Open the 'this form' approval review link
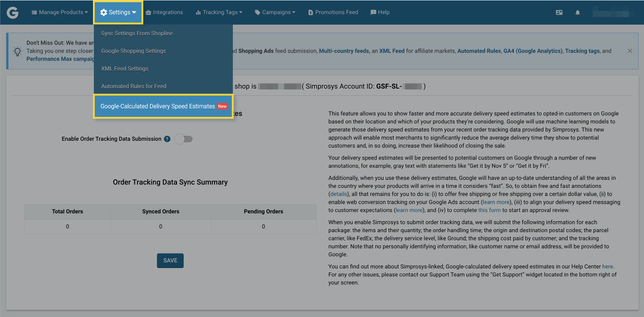The width and height of the screenshot is (644, 317). point(490,210)
